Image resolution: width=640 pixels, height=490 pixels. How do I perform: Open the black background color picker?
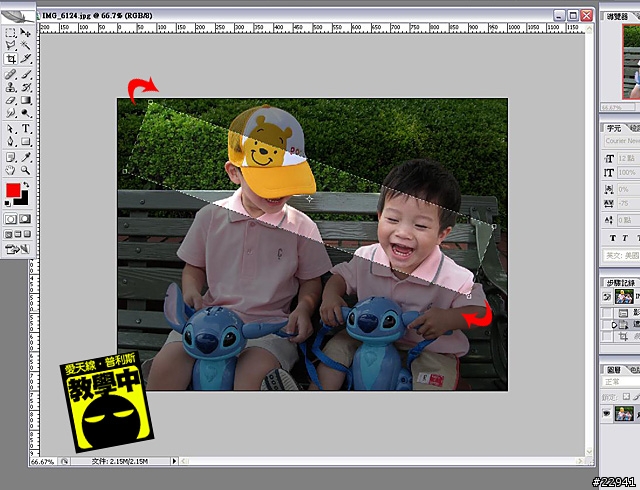click(x=23, y=199)
